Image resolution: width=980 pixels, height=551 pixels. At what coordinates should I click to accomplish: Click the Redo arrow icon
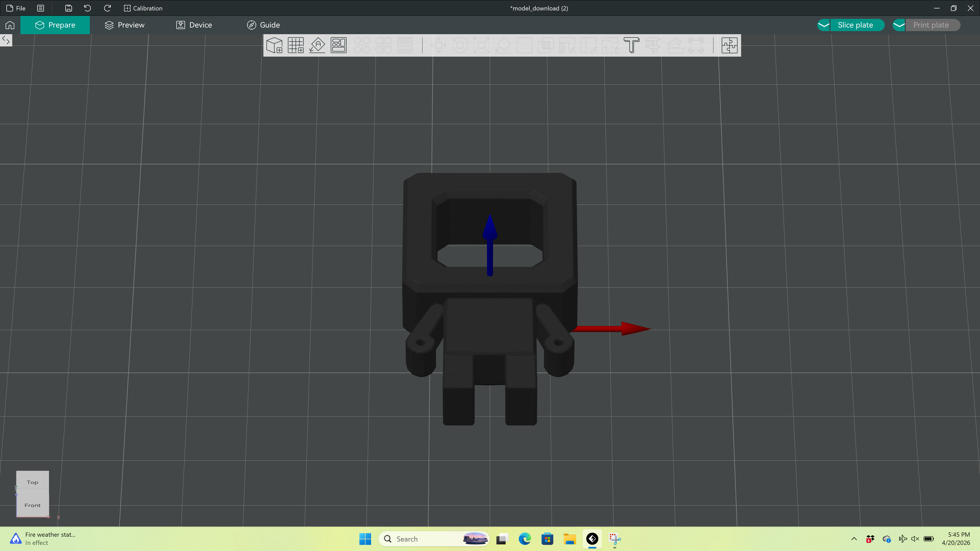click(107, 8)
